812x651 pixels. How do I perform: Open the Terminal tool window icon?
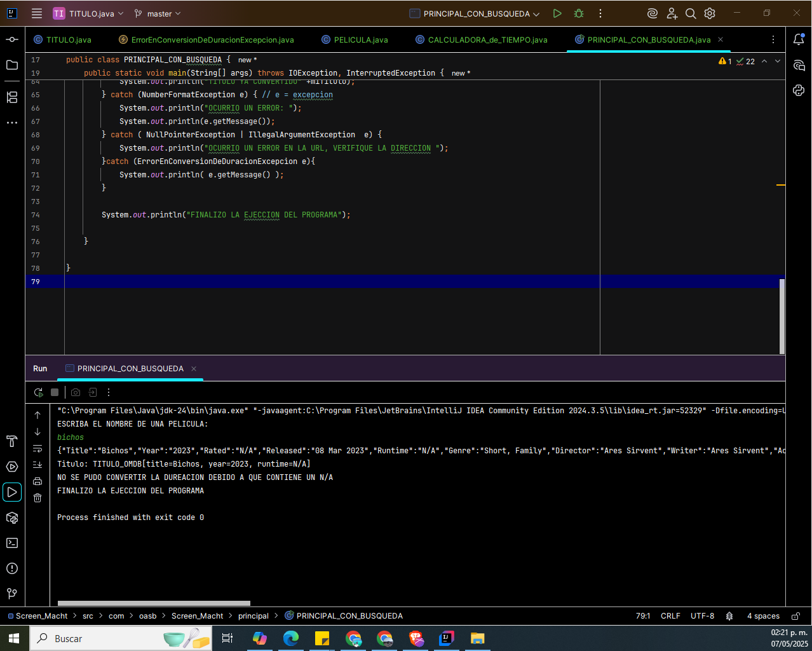pyautogui.click(x=12, y=543)
